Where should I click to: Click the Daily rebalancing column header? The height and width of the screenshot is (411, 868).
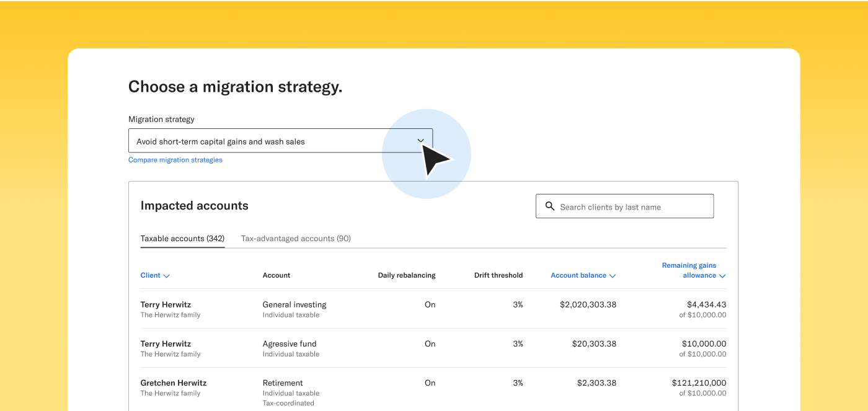click(x=407, y=275)
